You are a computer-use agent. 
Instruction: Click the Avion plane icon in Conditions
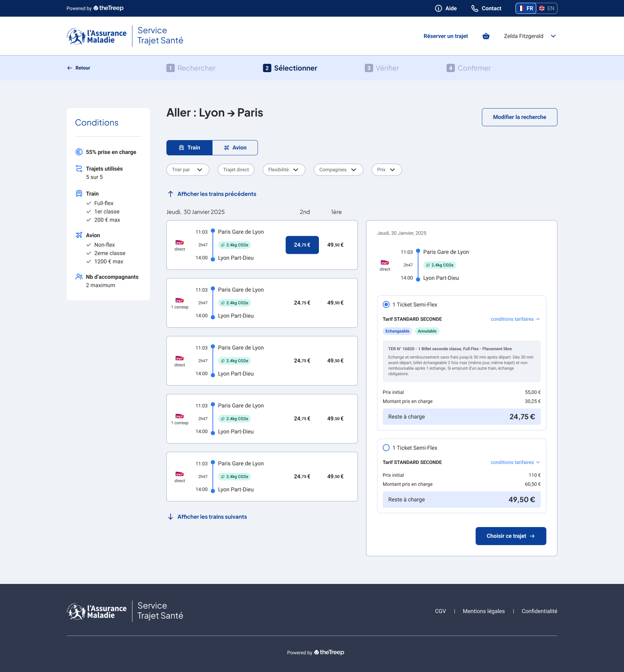(x=79, y=235)
